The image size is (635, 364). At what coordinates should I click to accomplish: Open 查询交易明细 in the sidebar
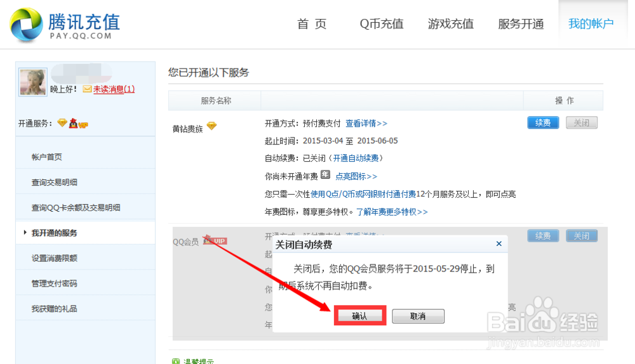[54, 183]
